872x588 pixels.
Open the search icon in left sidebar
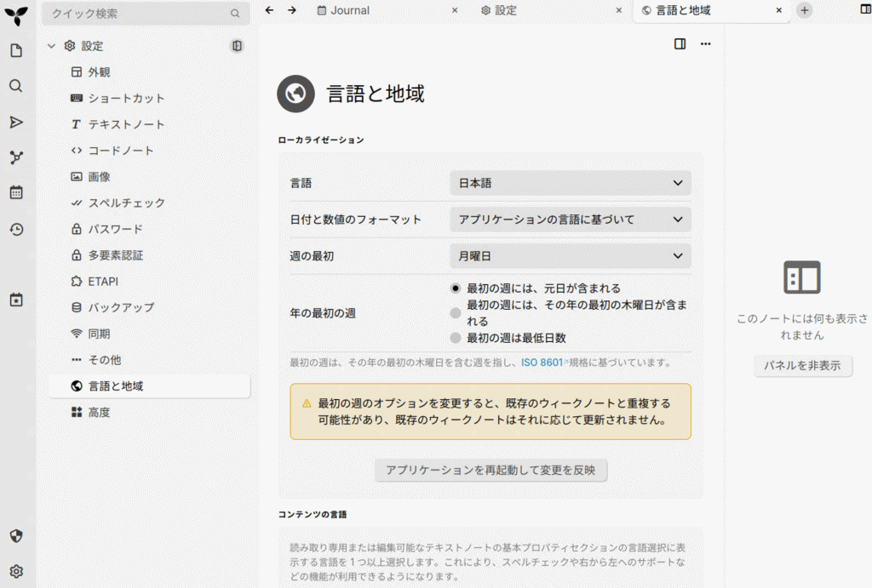click(16, 86)
